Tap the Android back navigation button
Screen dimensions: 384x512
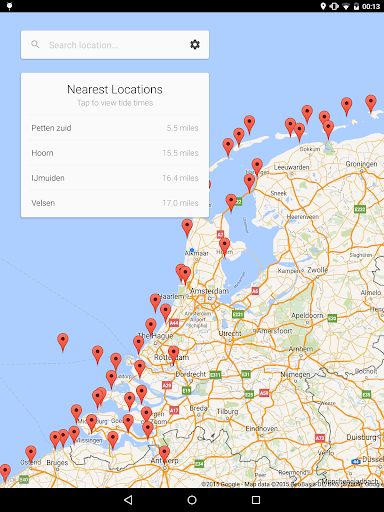tap(128, 500)
